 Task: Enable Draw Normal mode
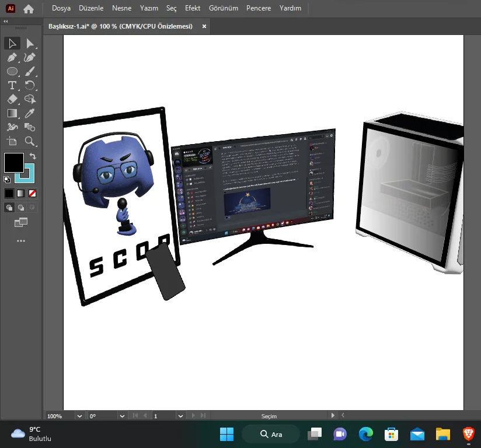tap(9, 208)
